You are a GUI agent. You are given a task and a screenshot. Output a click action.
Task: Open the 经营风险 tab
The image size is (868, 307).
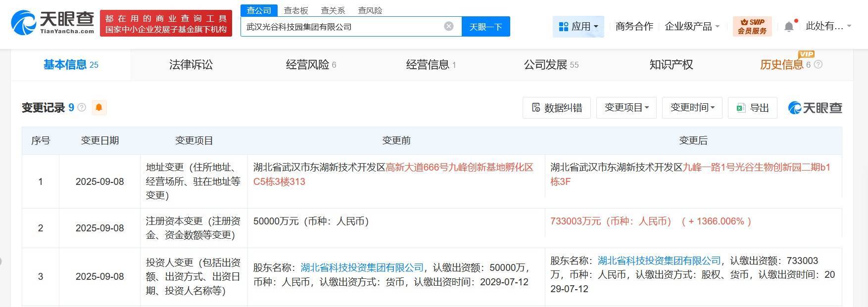[311, 65]
